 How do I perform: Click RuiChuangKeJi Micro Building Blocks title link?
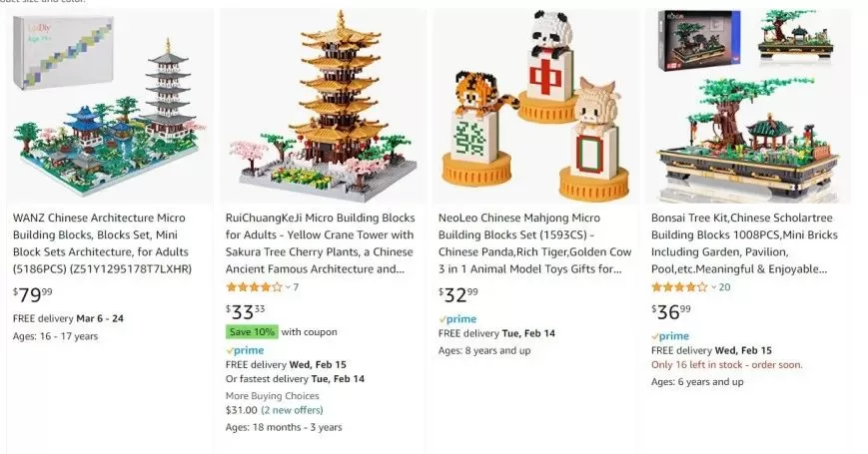click(x=320, y=243)
